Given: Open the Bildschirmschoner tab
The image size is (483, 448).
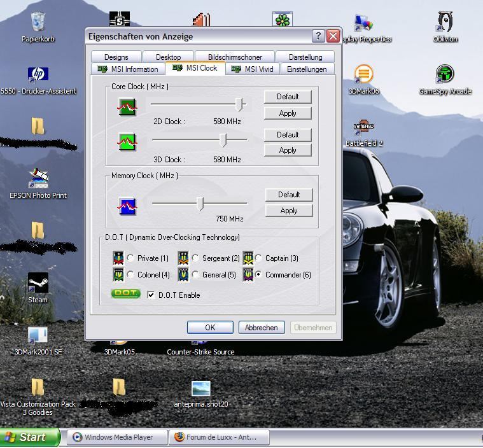Looking at the screenshot, I should (x=235, y=57).
